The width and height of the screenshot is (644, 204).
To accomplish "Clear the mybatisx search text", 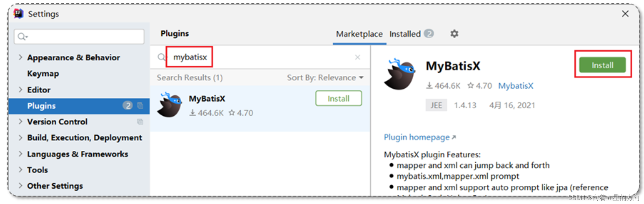I will [357, 57].
